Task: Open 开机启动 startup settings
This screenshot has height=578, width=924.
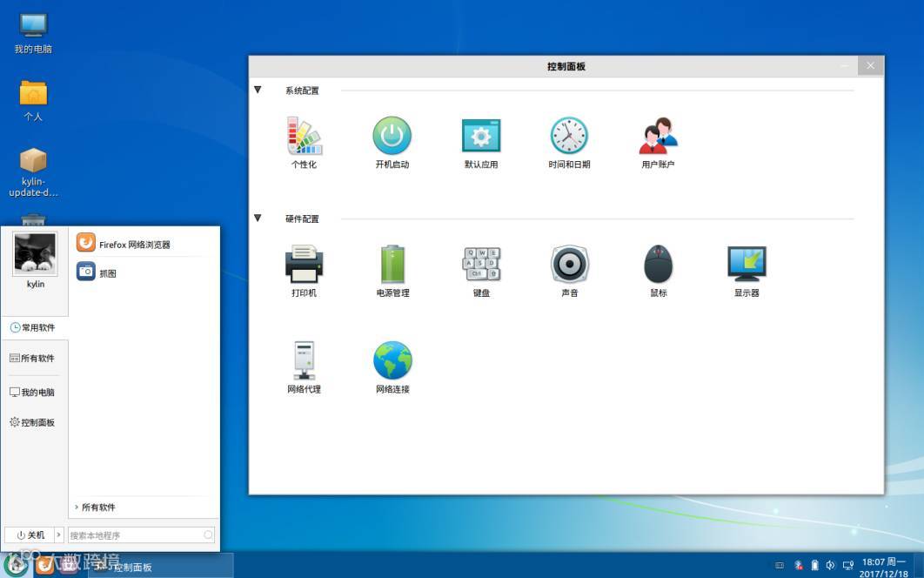Action: (x=392, y=143)
